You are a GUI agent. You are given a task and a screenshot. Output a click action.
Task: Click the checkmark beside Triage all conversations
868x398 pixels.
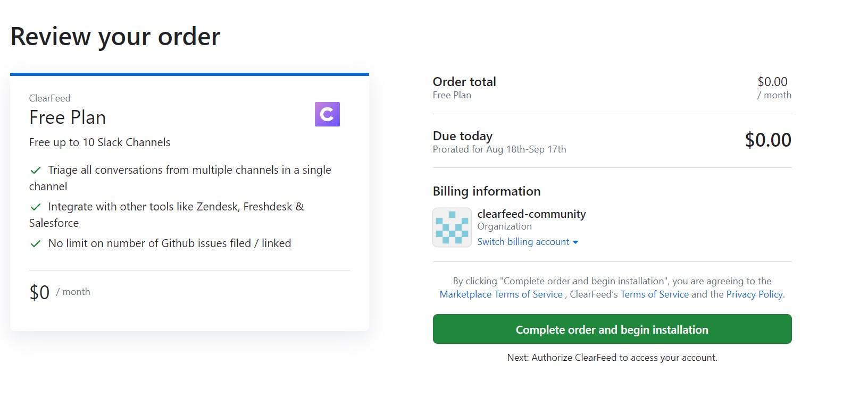coord(36,170)
